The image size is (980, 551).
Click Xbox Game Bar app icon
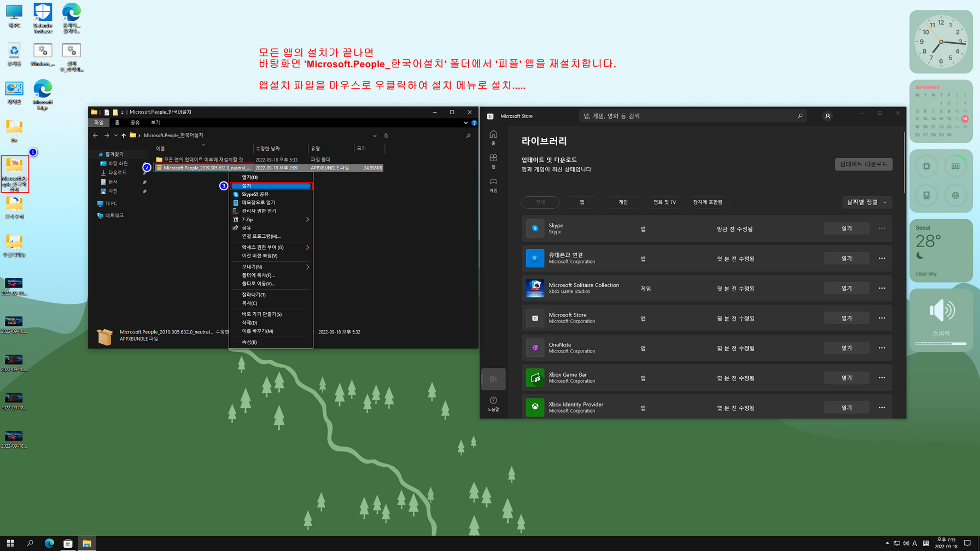[535, 378]
